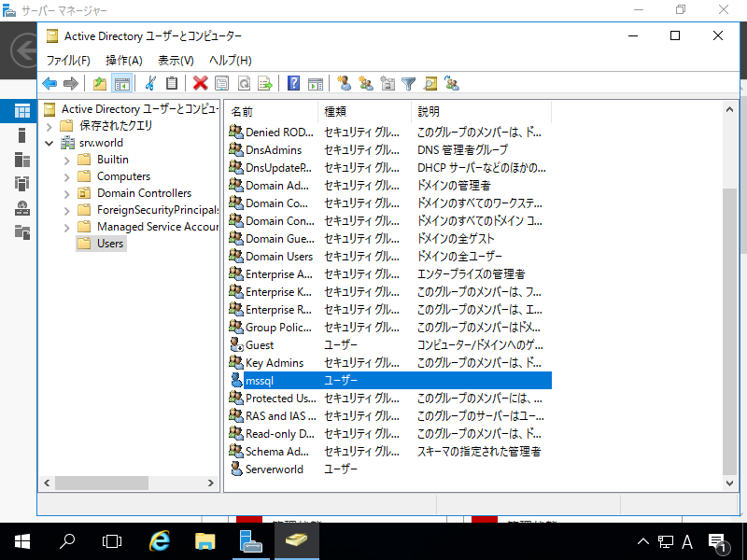Viewport: 747px width, 560px height.
Task: Expand the Domain Controllers node
Action: (x=66, y=193)
